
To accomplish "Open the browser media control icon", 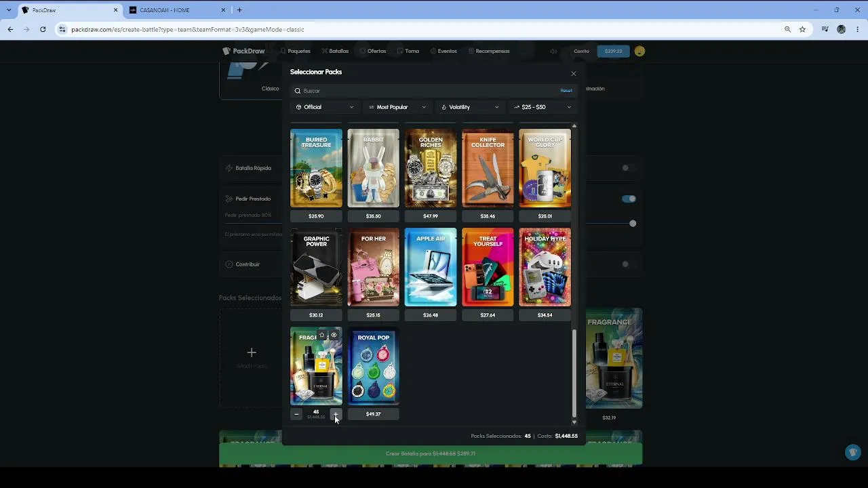I will click(825, 29).
